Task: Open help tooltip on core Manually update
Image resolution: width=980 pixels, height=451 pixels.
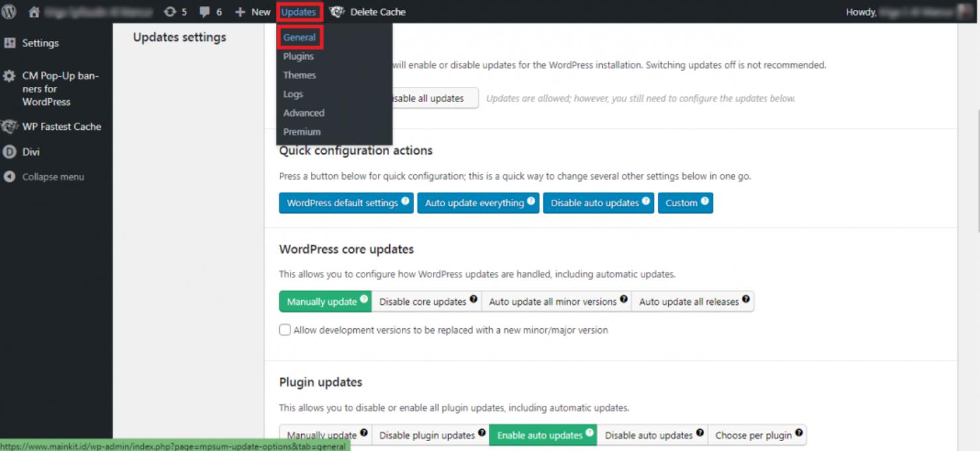Action: click(x=364, y=299)
